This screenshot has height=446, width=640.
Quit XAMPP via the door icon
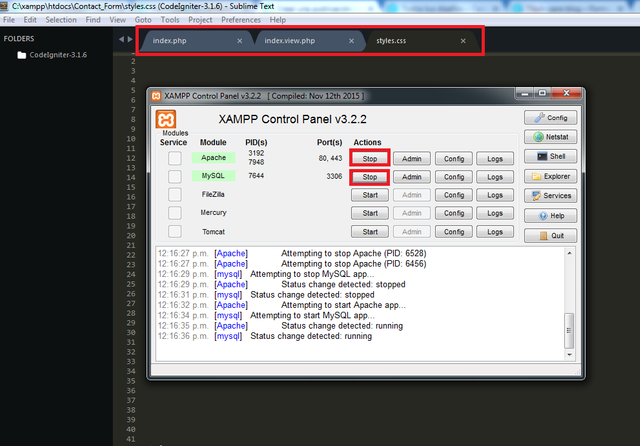tap(550, 235)
